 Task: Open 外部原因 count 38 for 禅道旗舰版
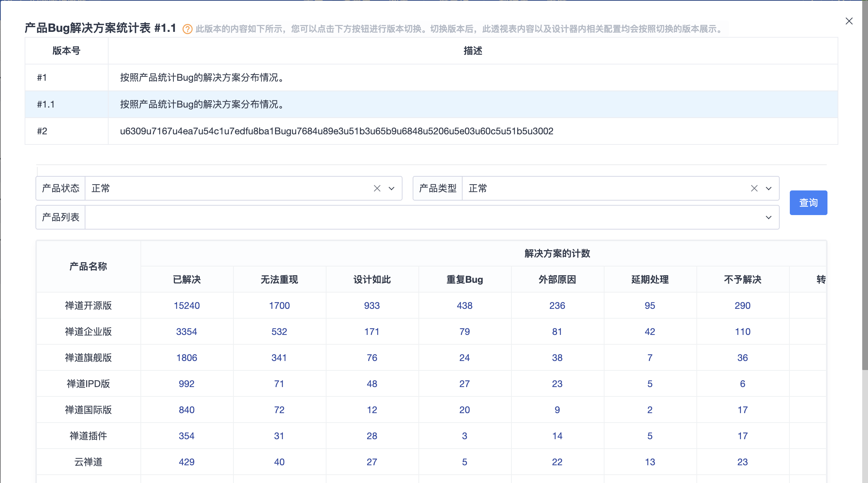coord(557,358)
